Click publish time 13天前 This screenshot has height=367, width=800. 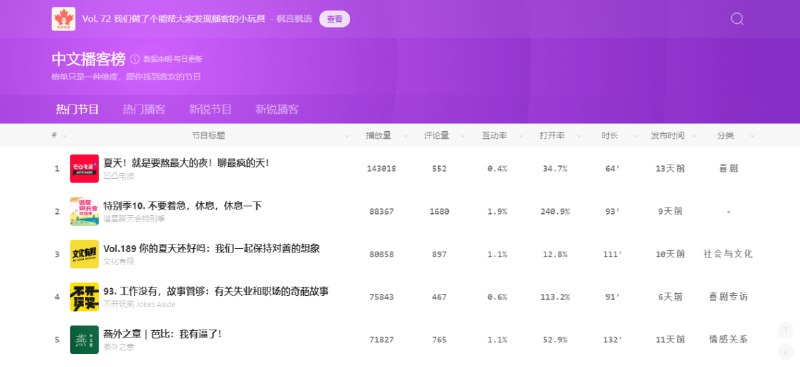(670, 168)
